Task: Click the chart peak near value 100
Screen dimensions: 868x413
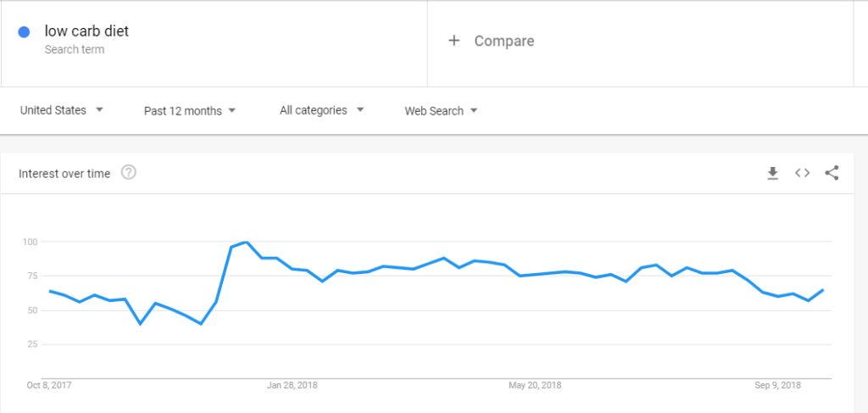Action: (246, 242)
